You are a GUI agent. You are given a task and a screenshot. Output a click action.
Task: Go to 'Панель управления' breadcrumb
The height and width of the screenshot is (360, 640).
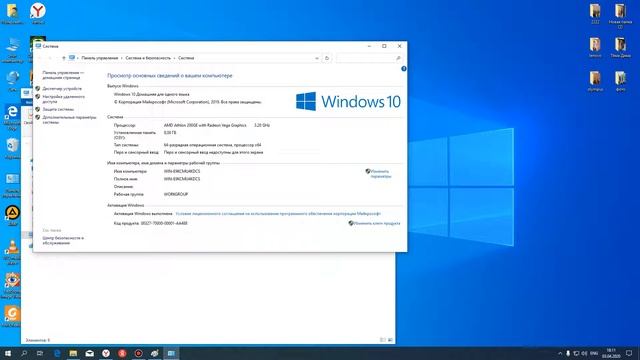100,58
